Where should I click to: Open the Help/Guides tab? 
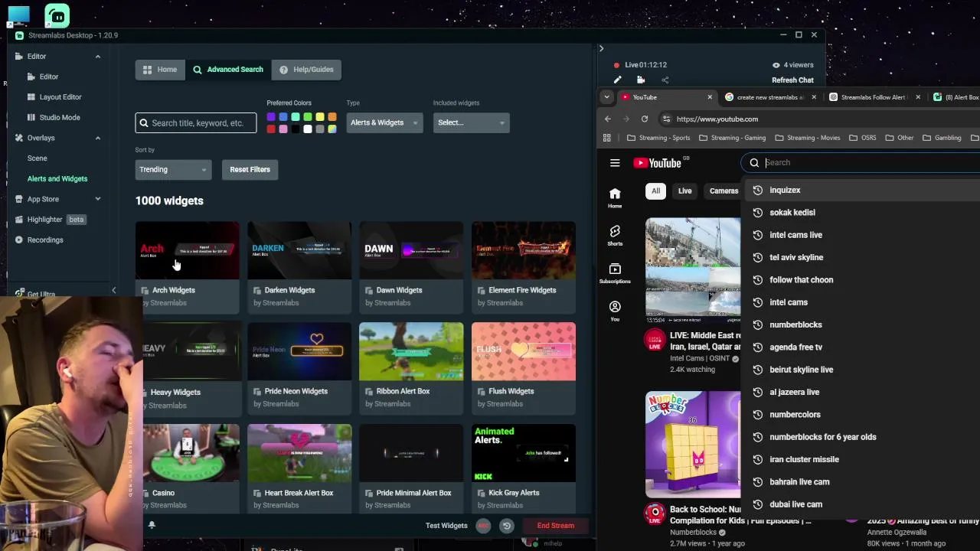[306, 70]
